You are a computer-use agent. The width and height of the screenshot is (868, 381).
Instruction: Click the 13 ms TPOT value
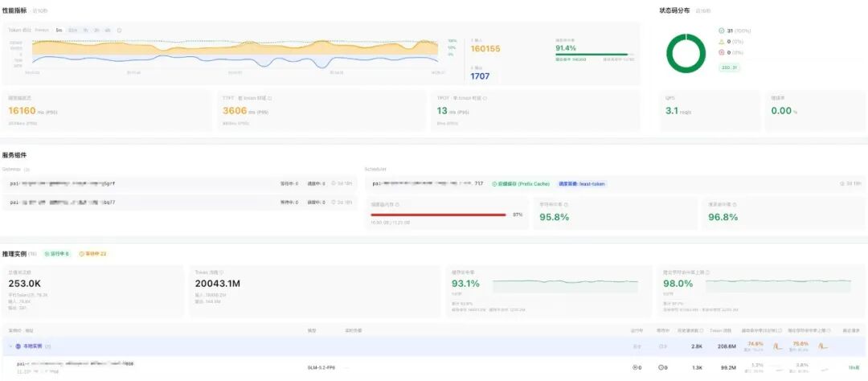(x=442, y=111)
